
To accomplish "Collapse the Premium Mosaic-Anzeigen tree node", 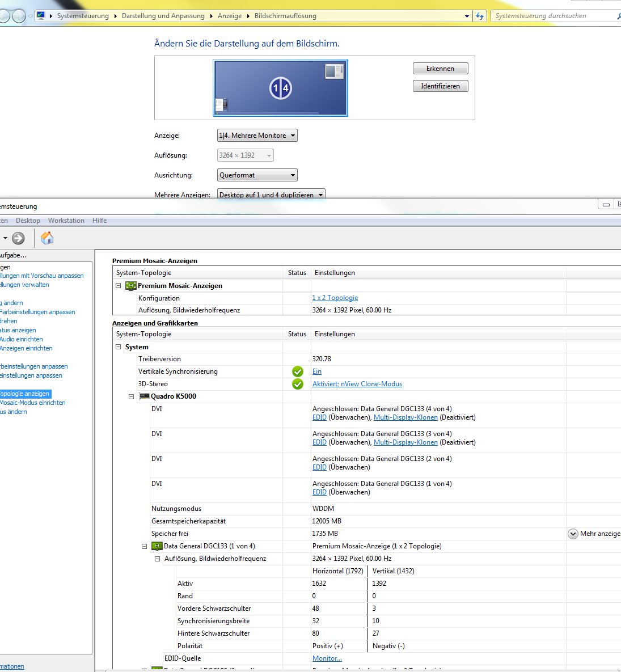I will 119,285.
